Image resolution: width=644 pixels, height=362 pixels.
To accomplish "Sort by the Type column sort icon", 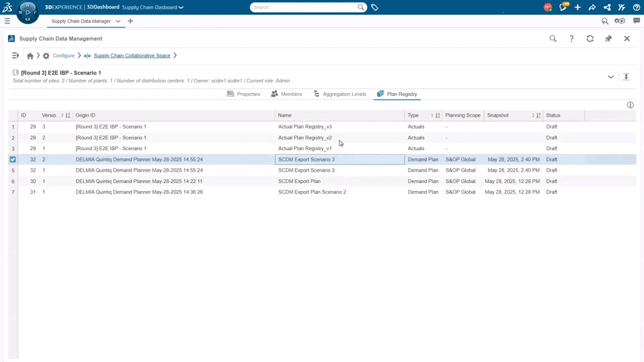I will click(x=437, y=115).
